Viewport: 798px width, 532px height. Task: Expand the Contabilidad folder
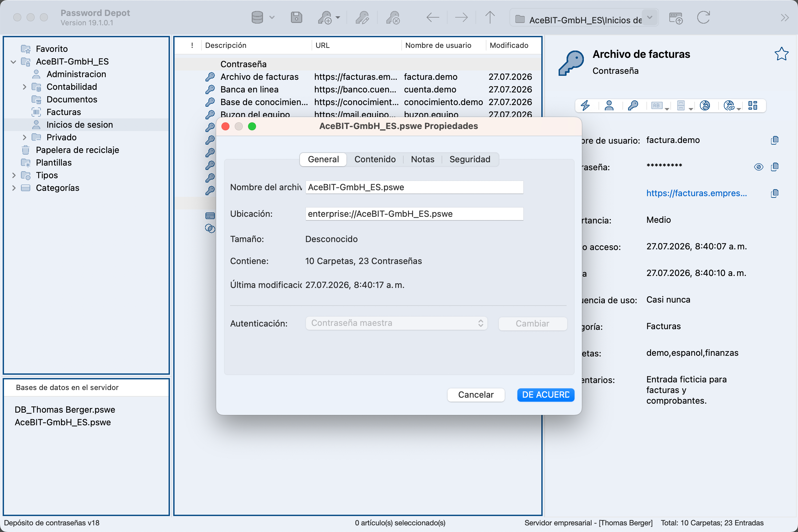(24, 87)
